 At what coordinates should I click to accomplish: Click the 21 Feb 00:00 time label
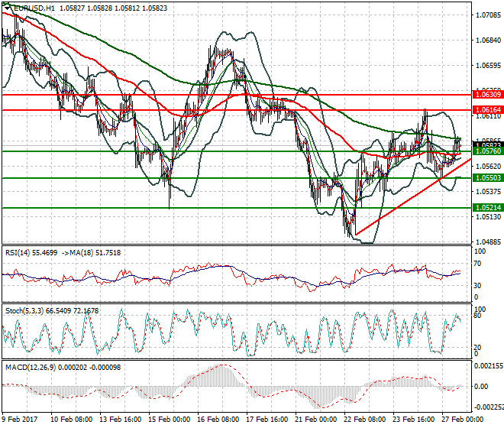316,420
